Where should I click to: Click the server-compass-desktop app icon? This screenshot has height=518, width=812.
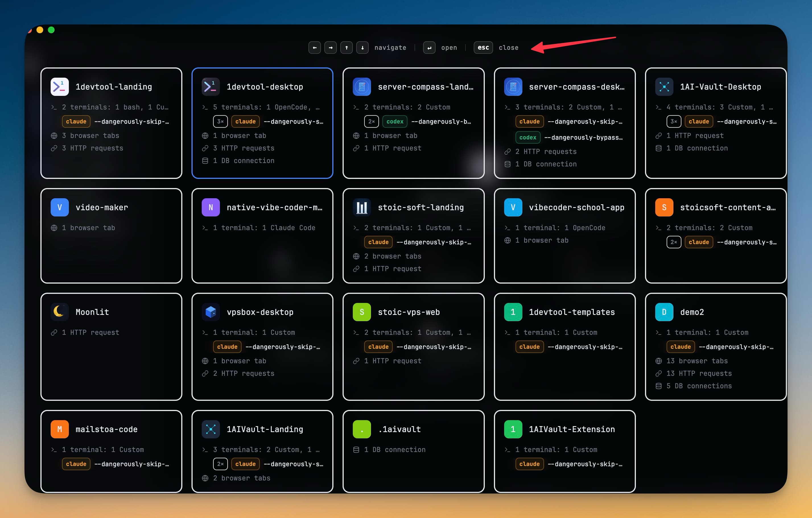tap(513, 87)
